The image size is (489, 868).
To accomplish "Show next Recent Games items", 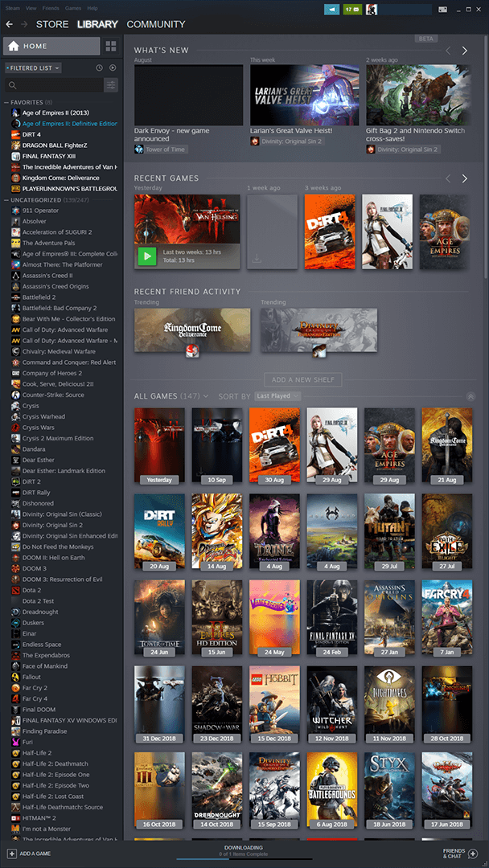I will pos(464,178).
